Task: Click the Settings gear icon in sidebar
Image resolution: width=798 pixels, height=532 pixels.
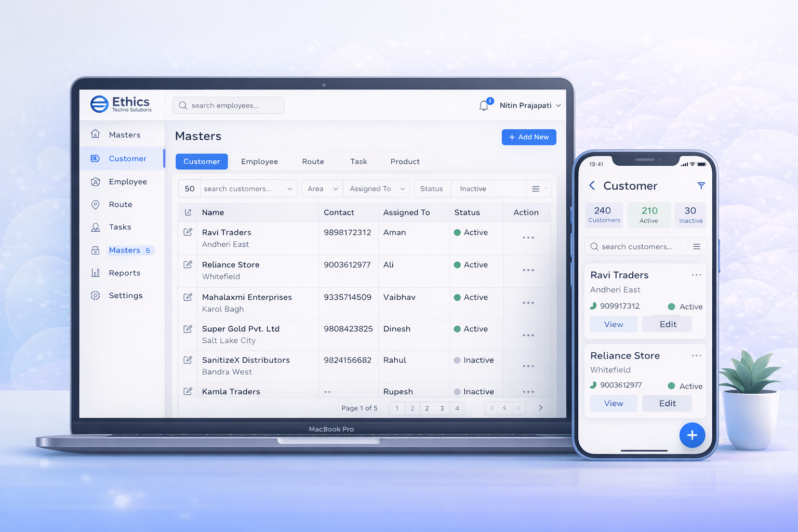Action: coord(96,296)
